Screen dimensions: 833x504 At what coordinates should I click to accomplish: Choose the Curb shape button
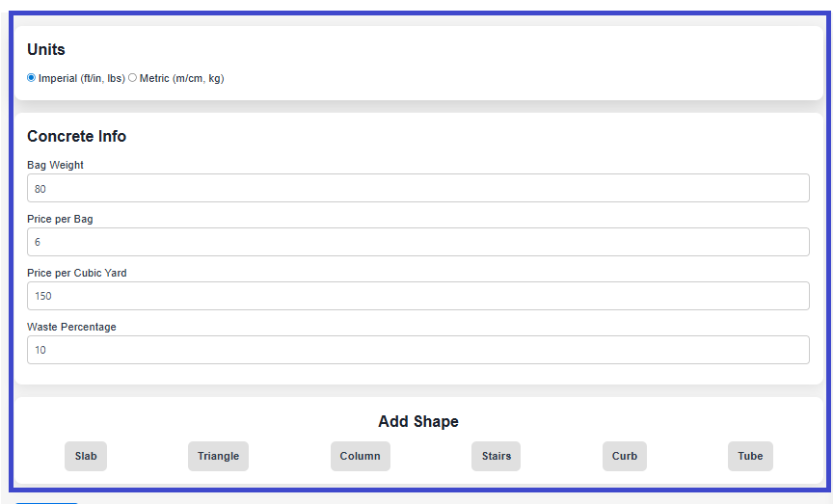click(x=625, y=456)
